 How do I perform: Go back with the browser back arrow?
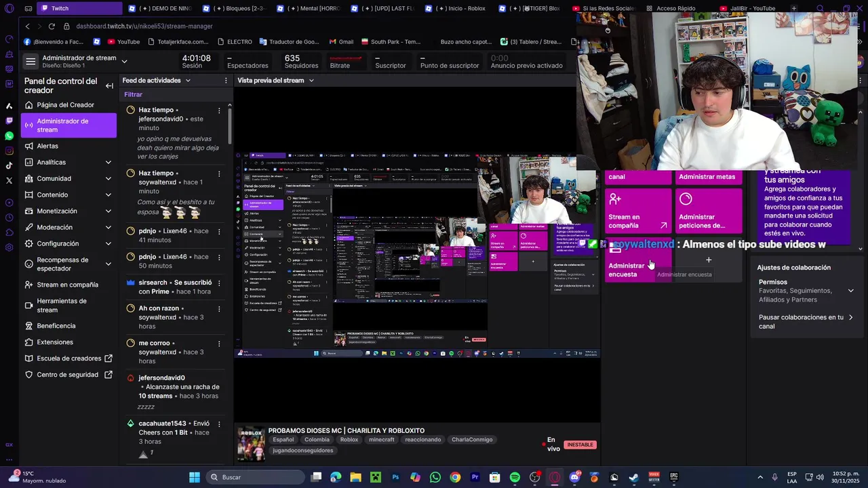click(x=27, y=26)
